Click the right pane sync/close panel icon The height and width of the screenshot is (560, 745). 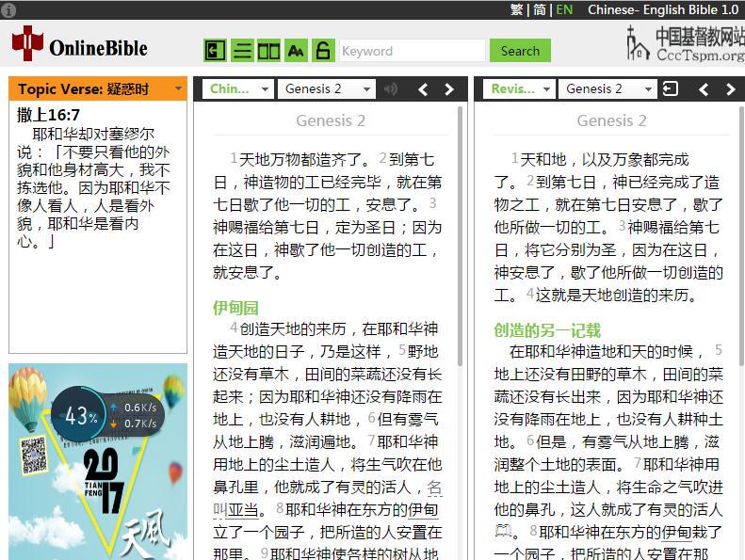(670, 88)
